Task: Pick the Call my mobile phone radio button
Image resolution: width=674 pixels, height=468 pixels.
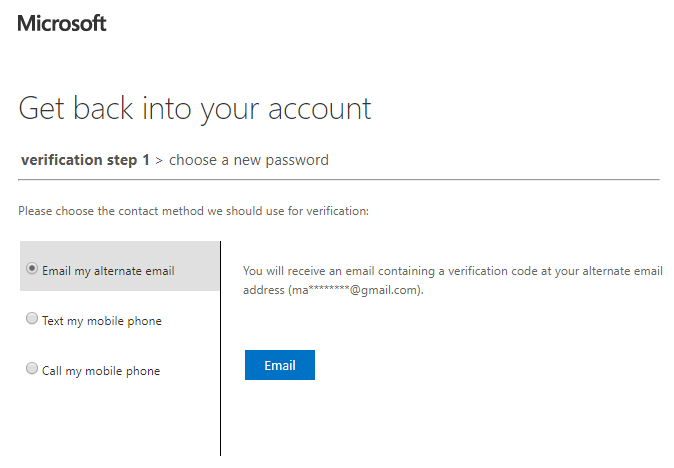Action: coord(33,369)
